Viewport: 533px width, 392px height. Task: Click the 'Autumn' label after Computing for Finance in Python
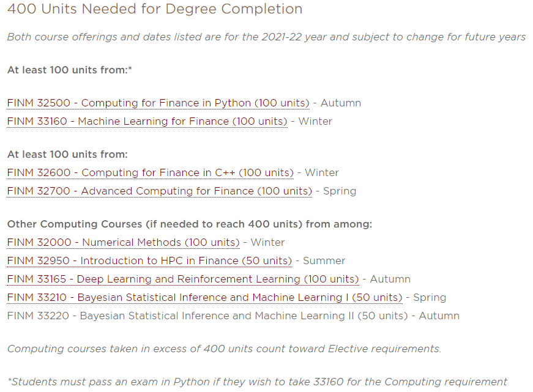(x=341, y=103)
